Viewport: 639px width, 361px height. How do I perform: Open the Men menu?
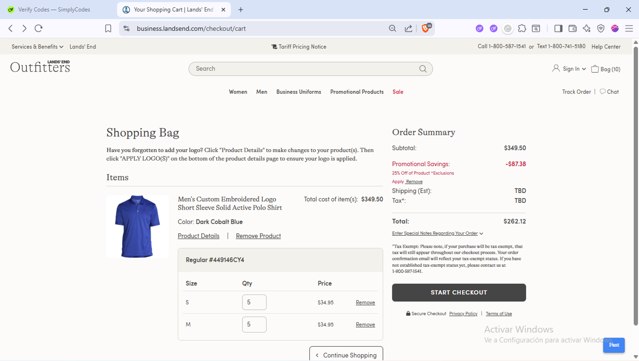(262, 92)
